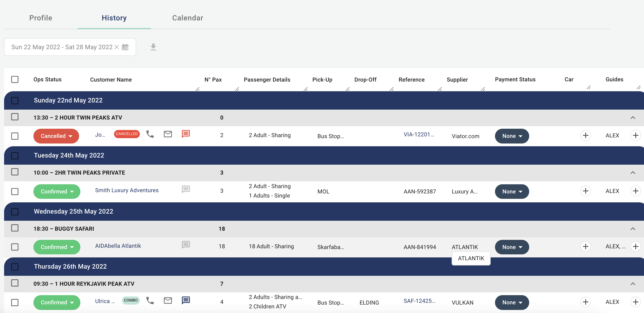
Task: Add car to SAF-12425 booking
Action: 586,302
